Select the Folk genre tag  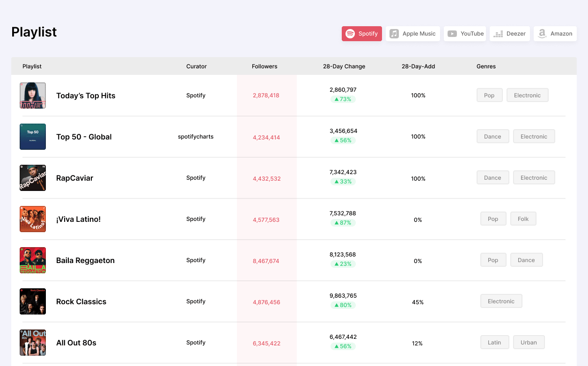point(523,219)
